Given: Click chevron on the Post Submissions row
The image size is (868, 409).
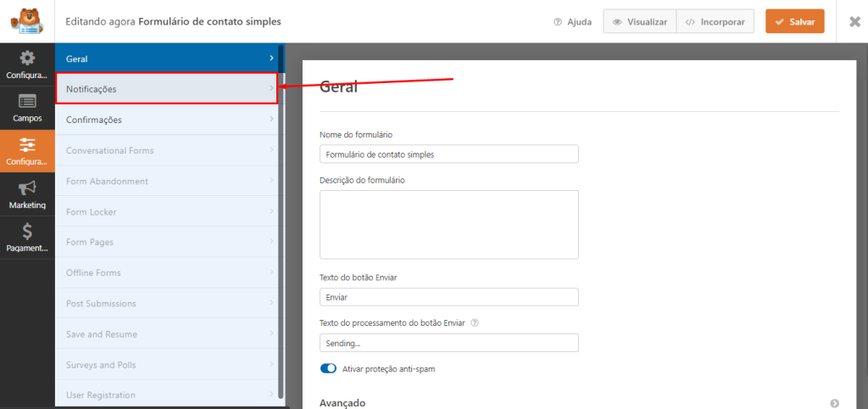Looking at the screenshot, I should click(271, 303).
